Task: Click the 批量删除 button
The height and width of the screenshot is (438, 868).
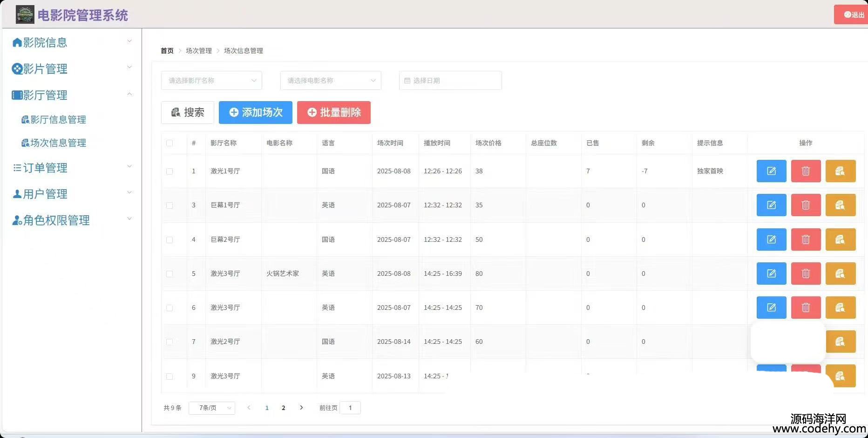Action: [334, 113]
